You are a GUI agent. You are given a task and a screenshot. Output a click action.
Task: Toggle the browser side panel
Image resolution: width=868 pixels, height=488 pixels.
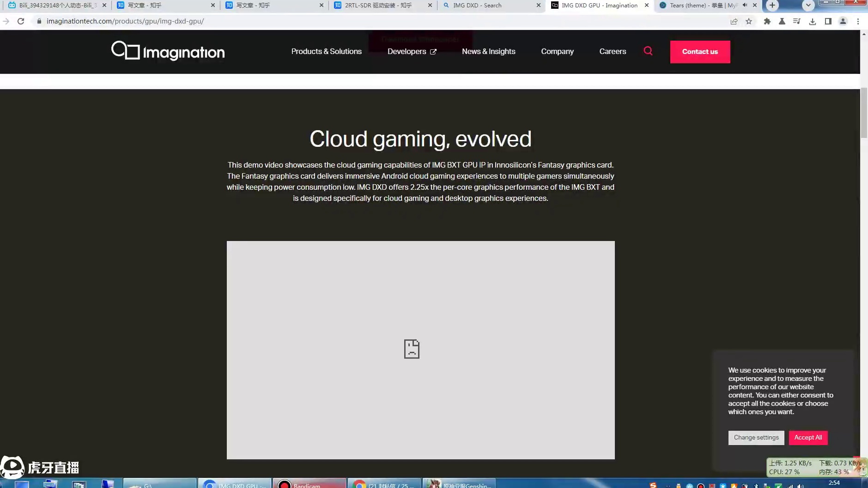(x=828, y=21)
